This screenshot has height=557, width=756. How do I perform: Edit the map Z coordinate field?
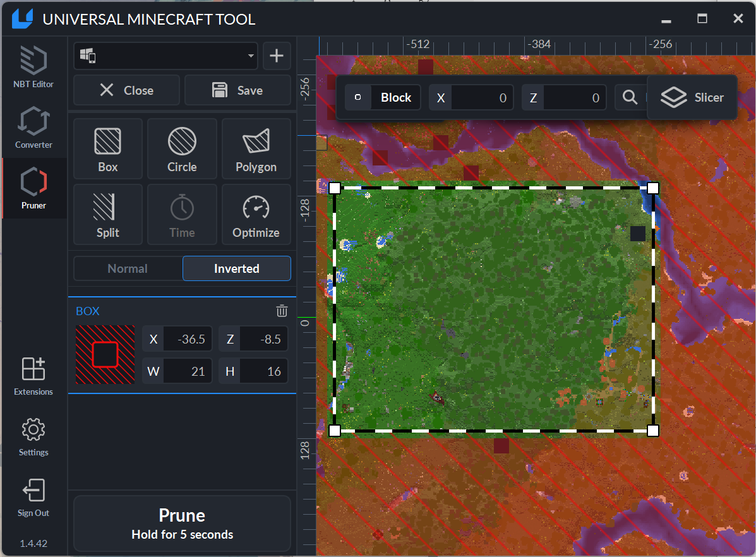click(x=574, y=98)
